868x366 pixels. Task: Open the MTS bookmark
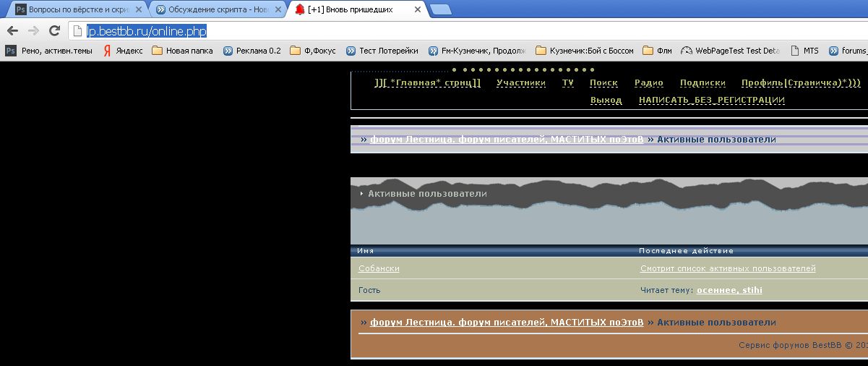(x=805, y=51)
